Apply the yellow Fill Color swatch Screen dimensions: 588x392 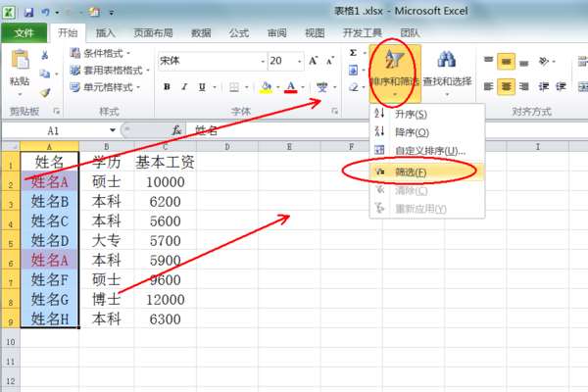[x=266, y=87]
